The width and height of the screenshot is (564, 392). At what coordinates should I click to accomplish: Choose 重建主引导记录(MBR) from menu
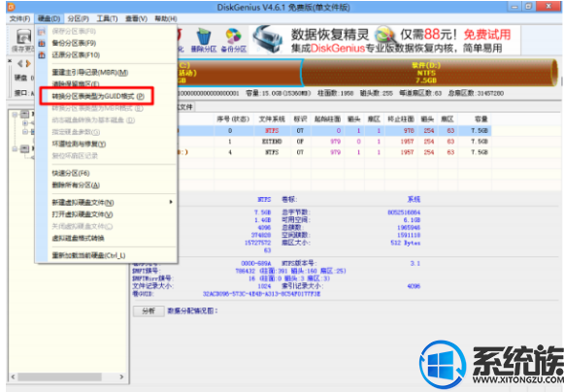click(90, 72)
